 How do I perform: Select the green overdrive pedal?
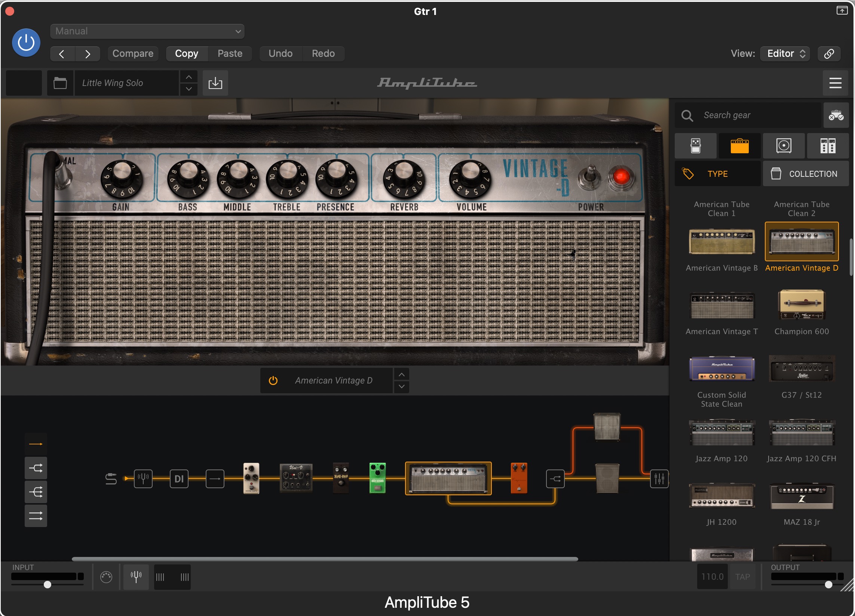pyautogui.click(x=377, y=478)
